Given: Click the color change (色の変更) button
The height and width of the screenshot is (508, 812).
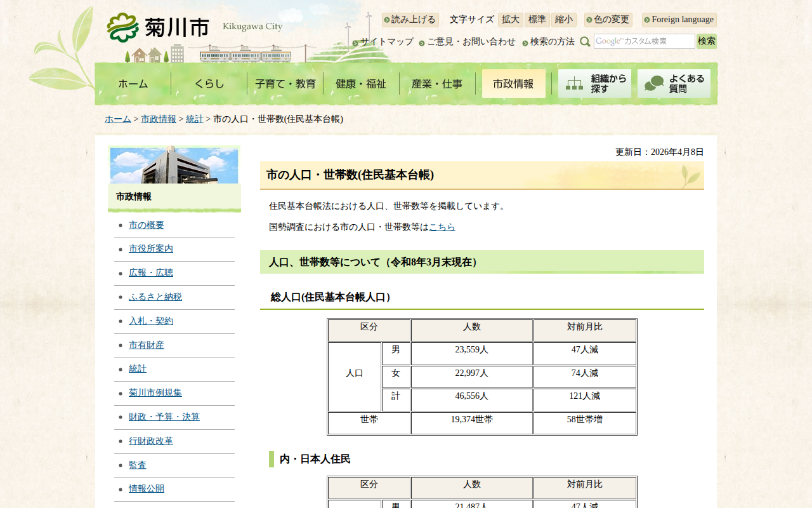Looking at the screenshot, I should (608, 20).
